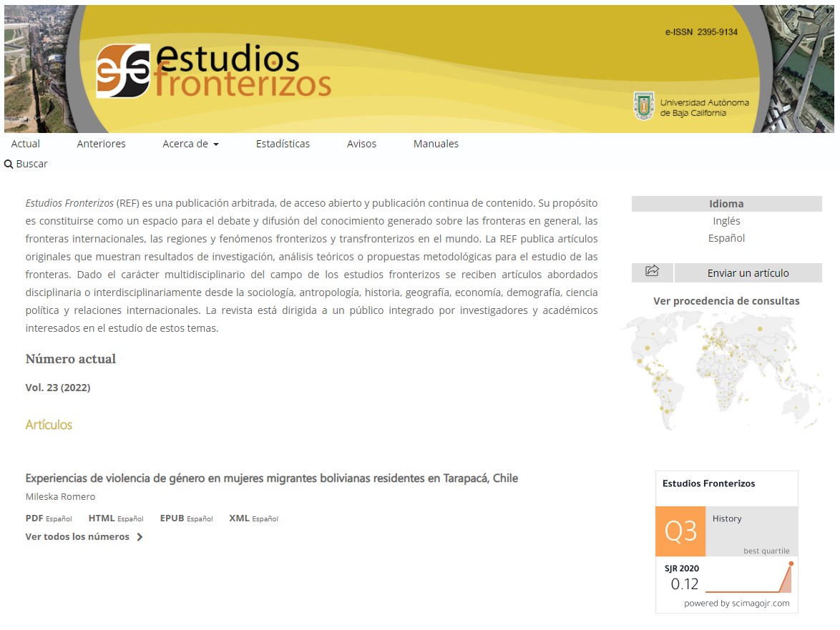Click the share icon beside Enviar un artículo

click(x=652, y=272)
